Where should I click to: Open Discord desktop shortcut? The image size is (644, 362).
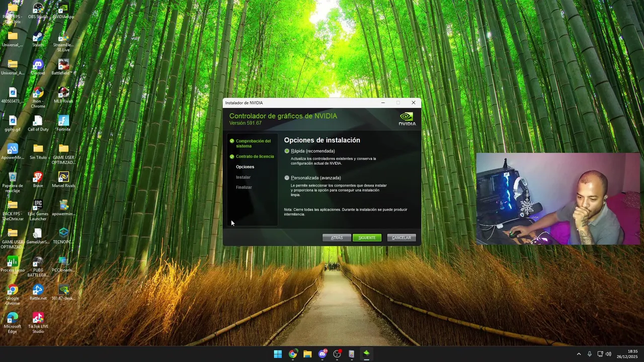click(x=38, y=67)
